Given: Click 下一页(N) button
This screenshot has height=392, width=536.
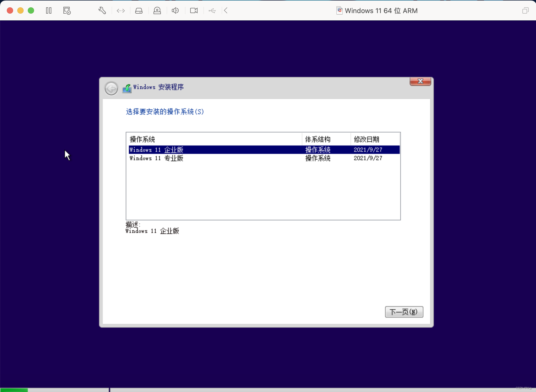Looking at the screenshot, I should pos(404,312).
